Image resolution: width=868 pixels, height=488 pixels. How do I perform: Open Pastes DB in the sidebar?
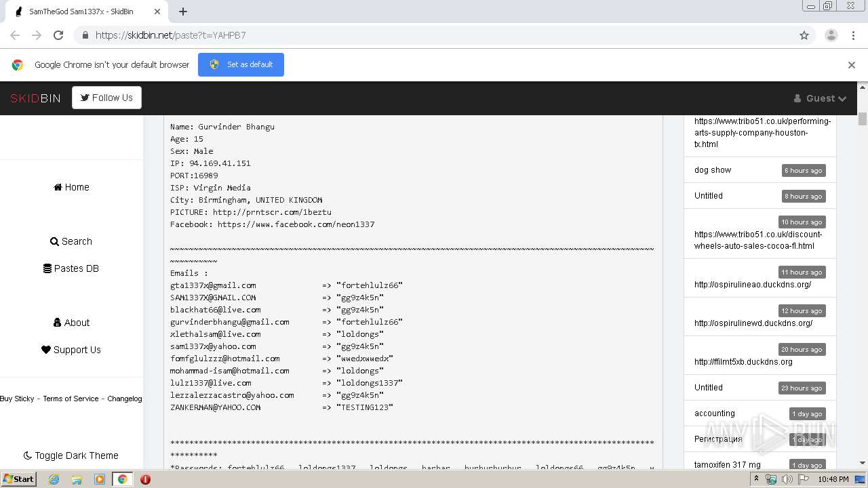pyautogui.click(x=71, y=268)
